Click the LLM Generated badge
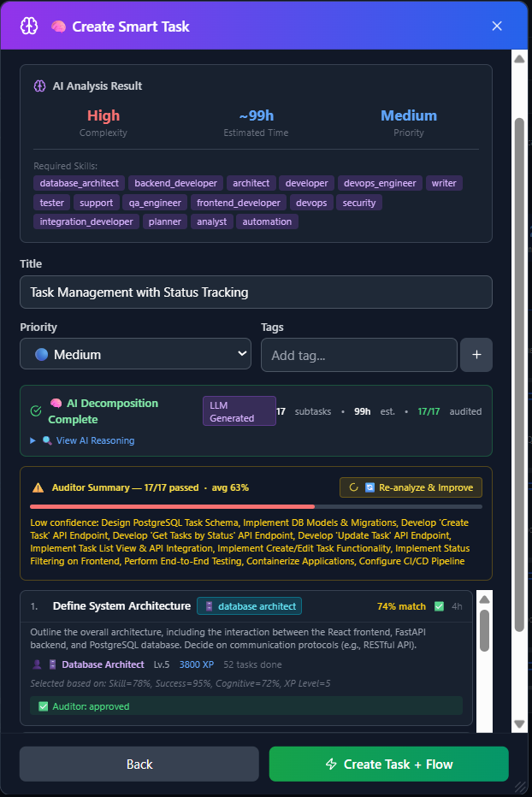The height and width of the screenshot is (797, 532). tap(239, 411)
